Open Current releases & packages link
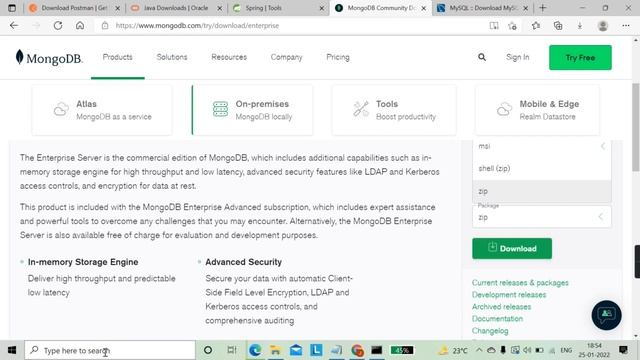The width and height of the screenshot is (640, 360). [x=520, y=282]
